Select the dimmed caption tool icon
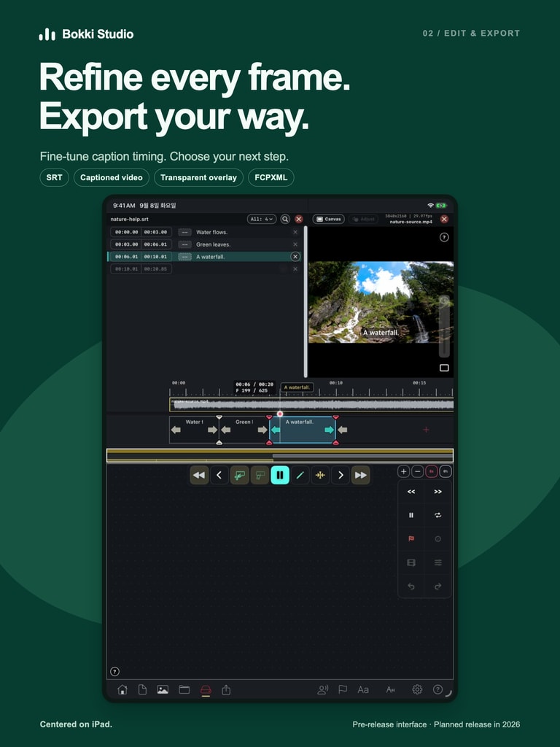The image size is (560, 747). (260, 475)
